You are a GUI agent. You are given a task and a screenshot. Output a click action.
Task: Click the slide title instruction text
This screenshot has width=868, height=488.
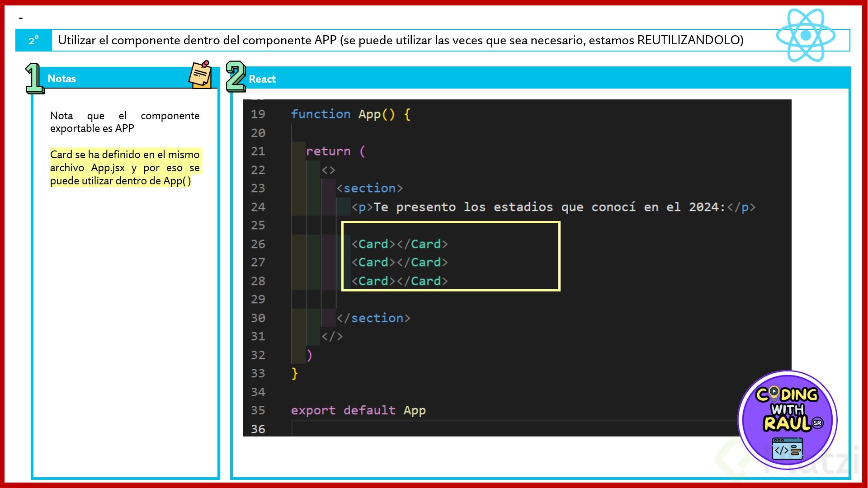401,40
